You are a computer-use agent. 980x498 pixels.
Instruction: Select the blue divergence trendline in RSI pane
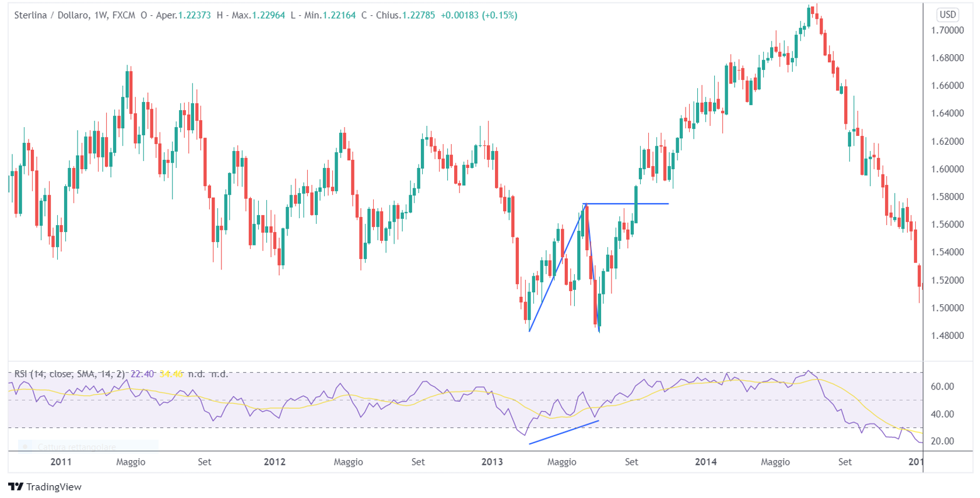click(x=564, y=432)
